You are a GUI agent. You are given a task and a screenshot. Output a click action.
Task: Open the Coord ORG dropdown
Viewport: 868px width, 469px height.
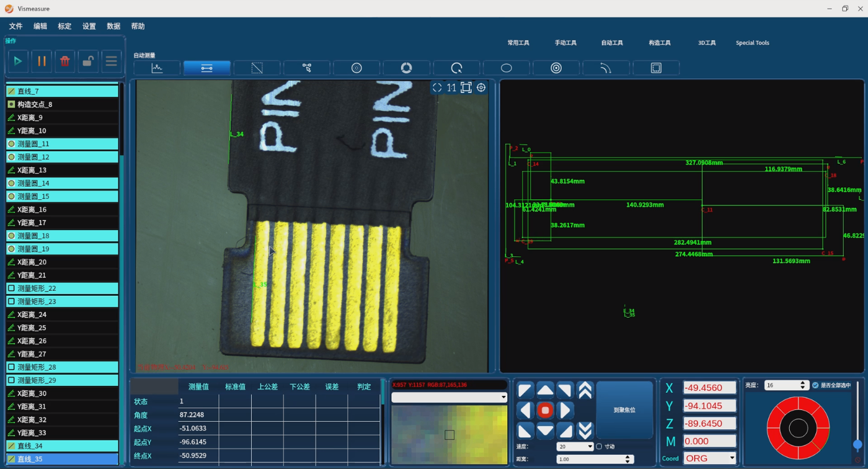coord(709,458)
